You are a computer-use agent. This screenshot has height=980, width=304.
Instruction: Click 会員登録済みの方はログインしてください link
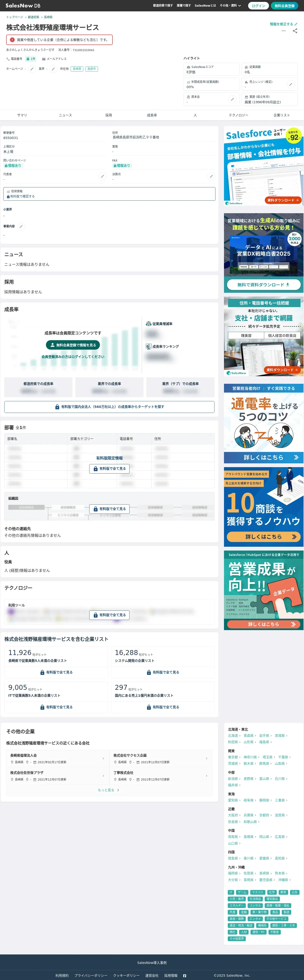[73, 357]
